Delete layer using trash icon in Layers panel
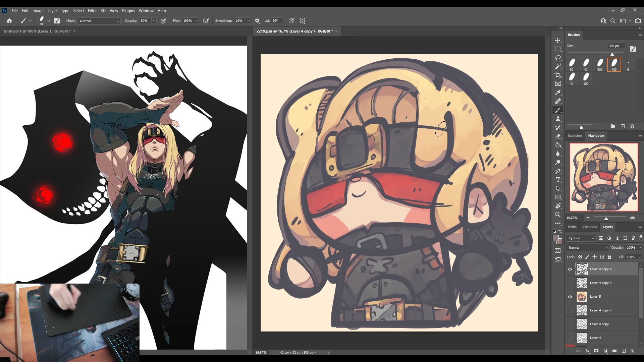644x362 pixels. [x=632, y=351]
